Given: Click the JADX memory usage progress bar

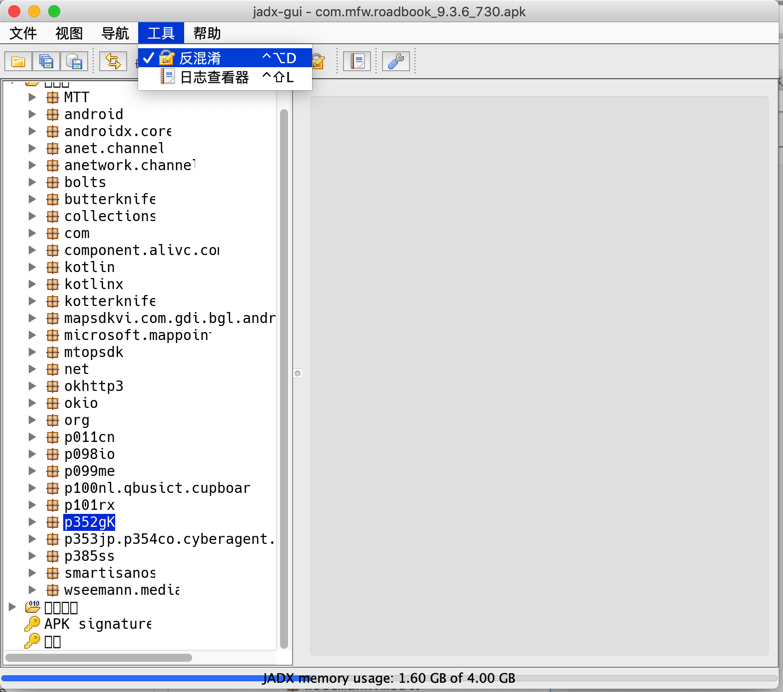Looking at the screenshot, I should pos(390,678).
